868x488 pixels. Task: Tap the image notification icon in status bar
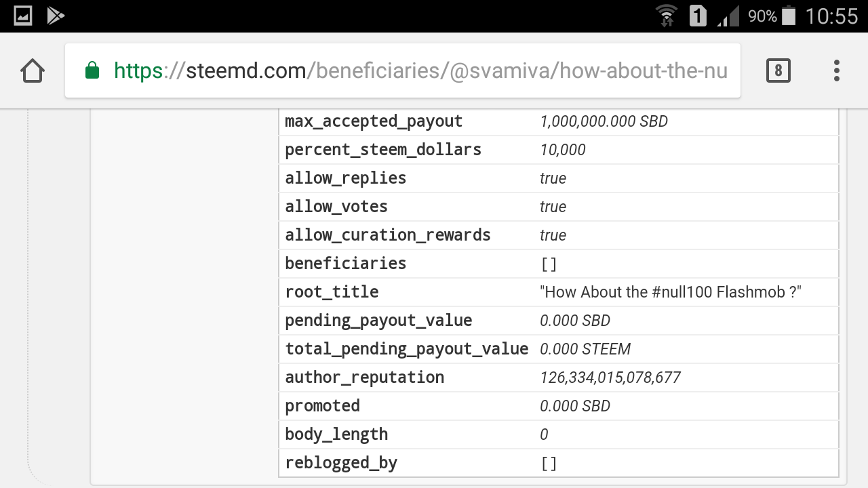coord(23,16)
